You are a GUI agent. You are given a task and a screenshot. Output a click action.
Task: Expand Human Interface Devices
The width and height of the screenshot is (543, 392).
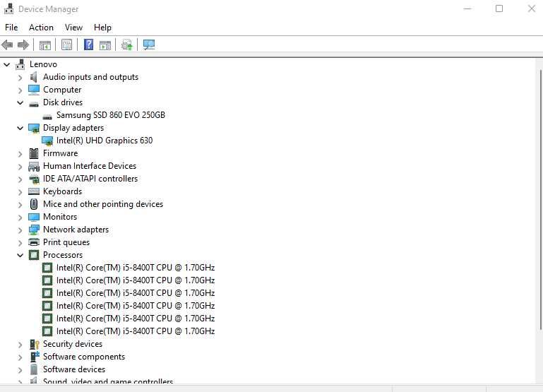20,167
